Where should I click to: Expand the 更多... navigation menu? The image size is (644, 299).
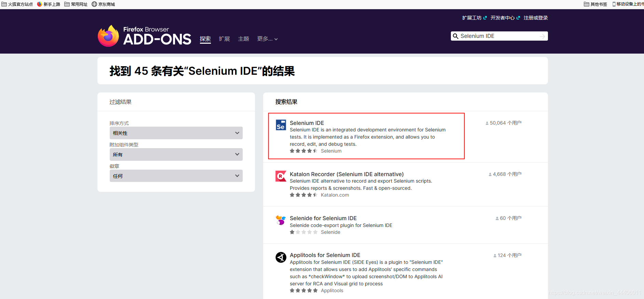[x=267, y=39]
